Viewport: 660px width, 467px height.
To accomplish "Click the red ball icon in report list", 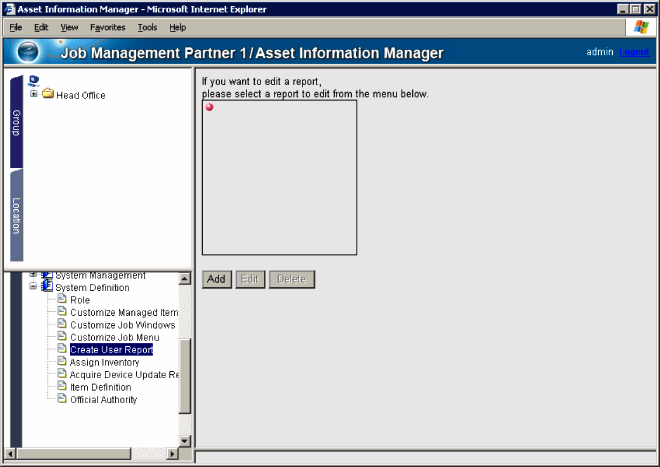I will [x=209, y=107].
